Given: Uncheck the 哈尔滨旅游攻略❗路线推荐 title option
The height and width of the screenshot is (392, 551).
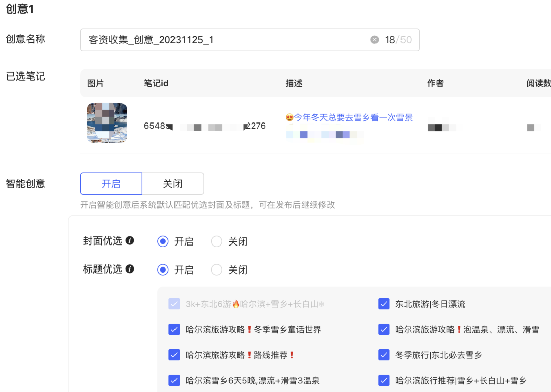Looking at the screenshot, I should coord(174,355).
